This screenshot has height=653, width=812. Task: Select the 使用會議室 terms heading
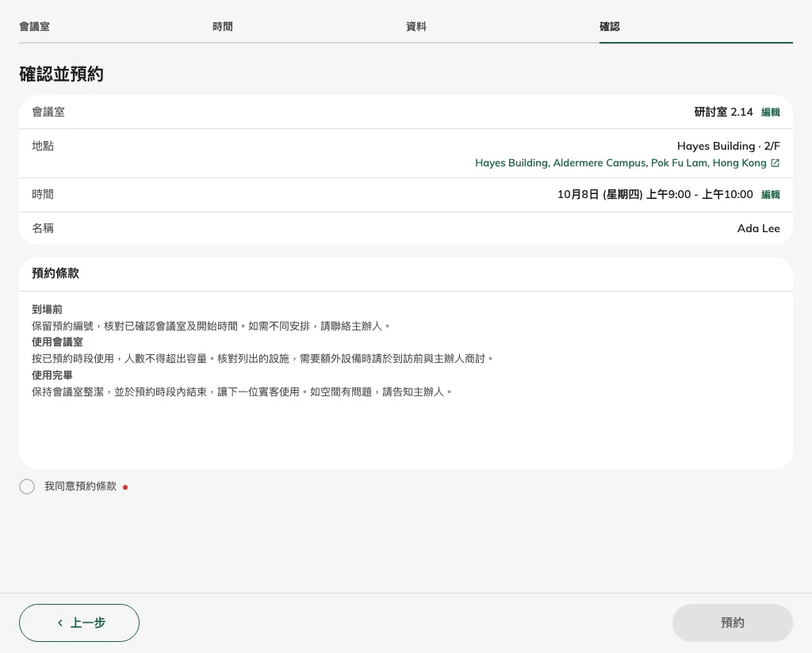click(57, 342)
